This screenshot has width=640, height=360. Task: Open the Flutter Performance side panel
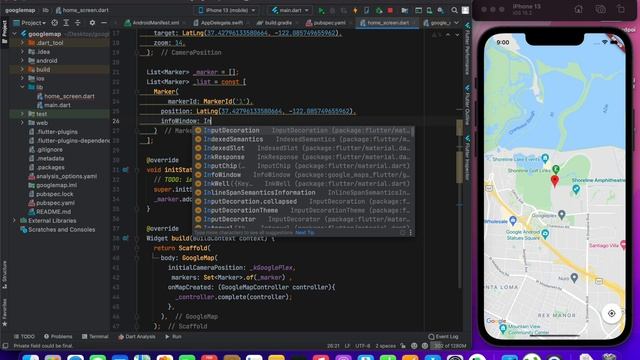click(468, 49)
